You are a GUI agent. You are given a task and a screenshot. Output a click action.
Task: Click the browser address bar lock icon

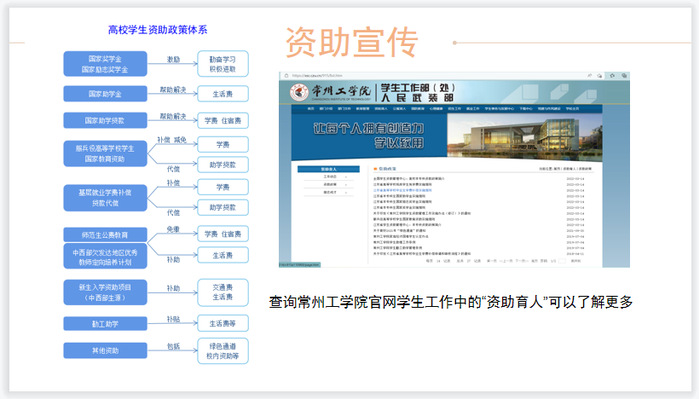[286, 76]
